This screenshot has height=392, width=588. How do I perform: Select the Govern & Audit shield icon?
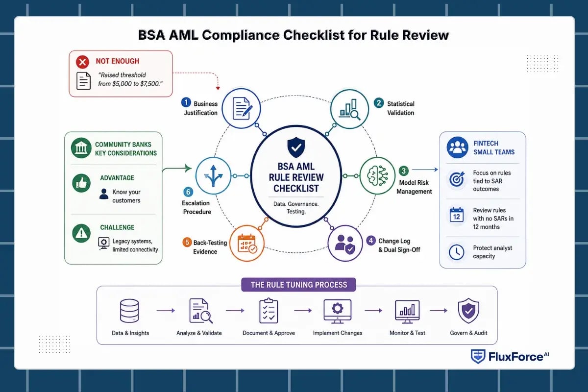pos(468,311)
